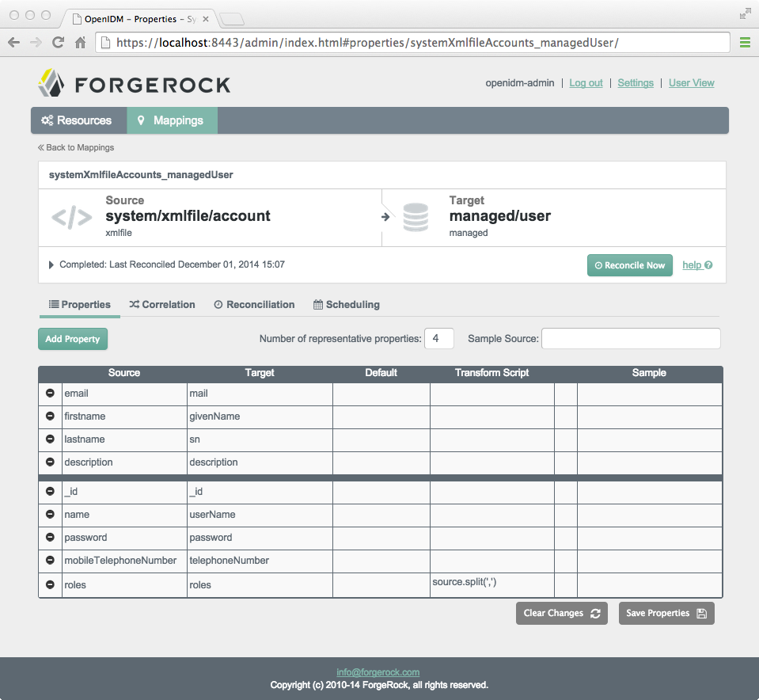The width and height of the screenshot is (759, 700).
Task: Click the xmlfile source code icon
Action: tap(72, 217)
